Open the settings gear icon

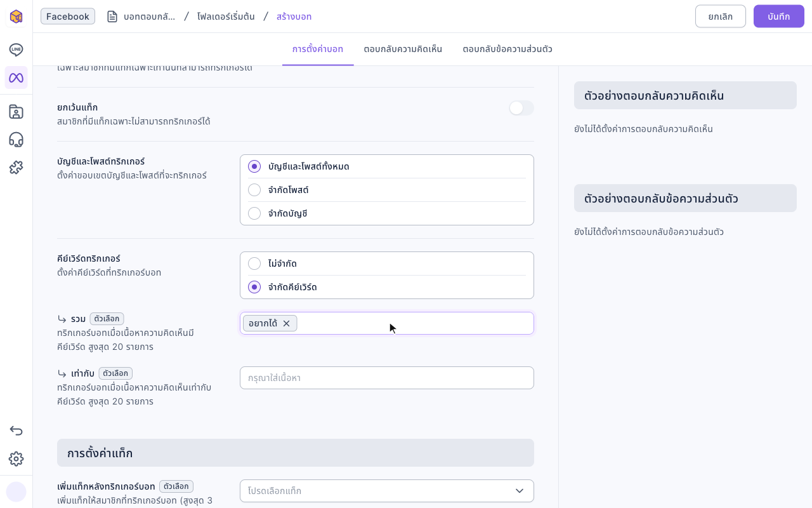click(16, 458)
